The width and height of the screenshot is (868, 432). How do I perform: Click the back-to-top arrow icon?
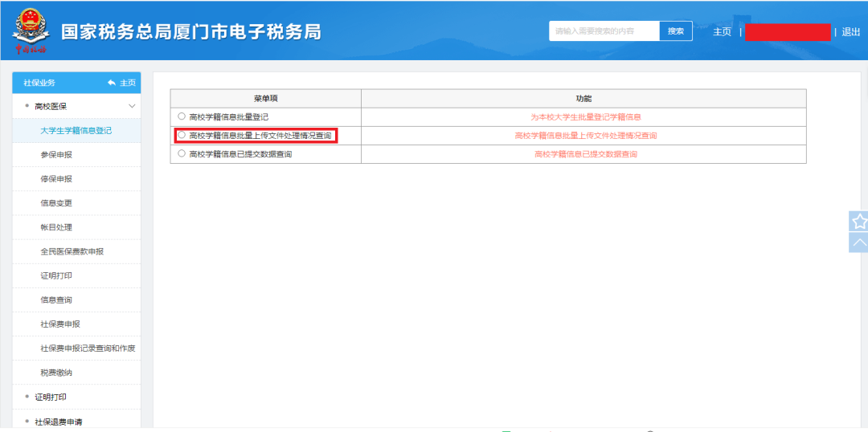coord(859,242)
